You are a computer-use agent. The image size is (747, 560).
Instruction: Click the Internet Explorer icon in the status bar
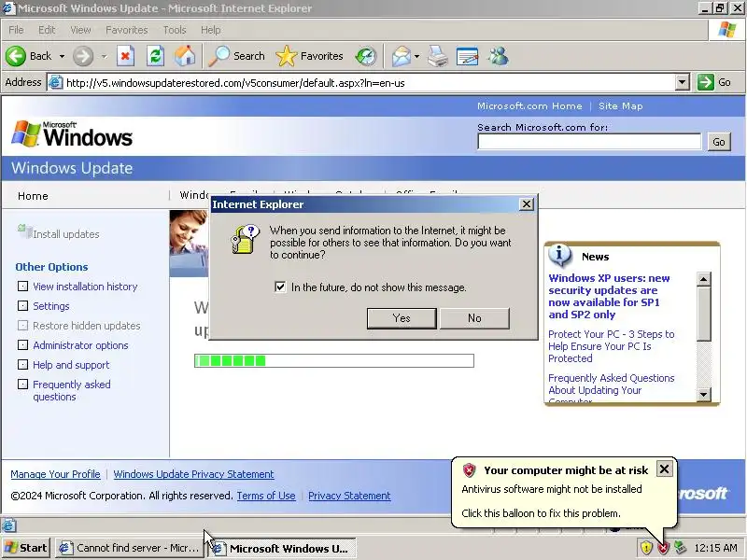click(x=8, y=525)
